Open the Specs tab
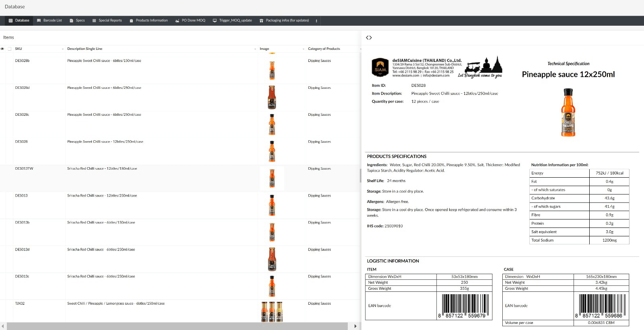644x330 pixels. click(x=77, y=20)
